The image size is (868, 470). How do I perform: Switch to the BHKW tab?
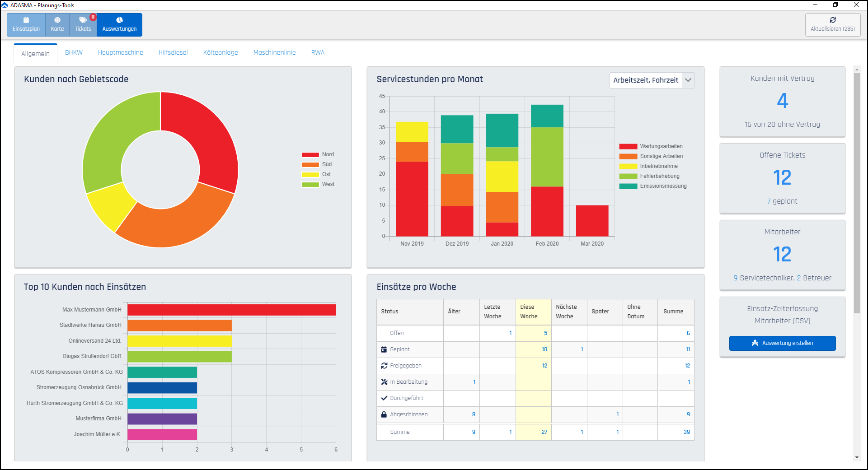(x=74, y=52)
